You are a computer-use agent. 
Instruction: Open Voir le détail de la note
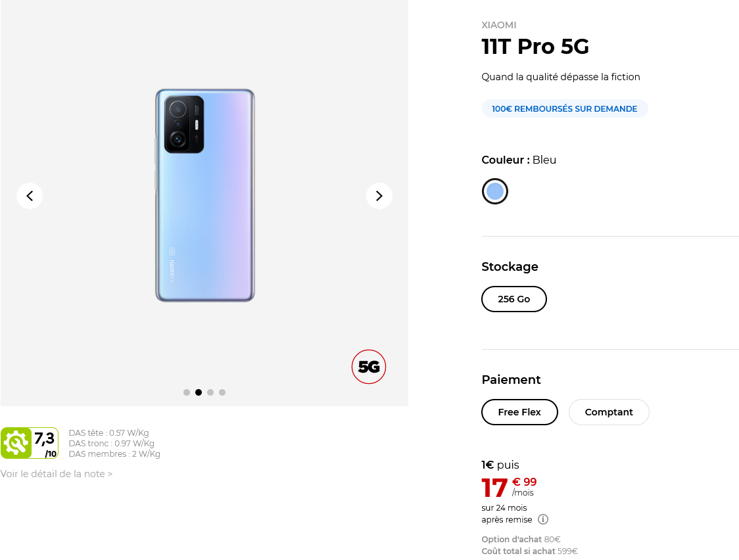point(57,474)
